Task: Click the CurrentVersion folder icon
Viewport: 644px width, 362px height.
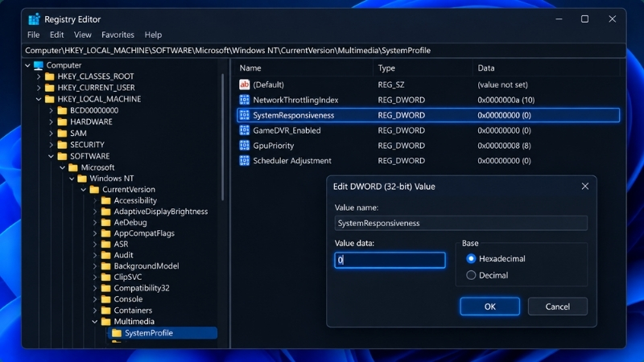Action: click(94, 190)
